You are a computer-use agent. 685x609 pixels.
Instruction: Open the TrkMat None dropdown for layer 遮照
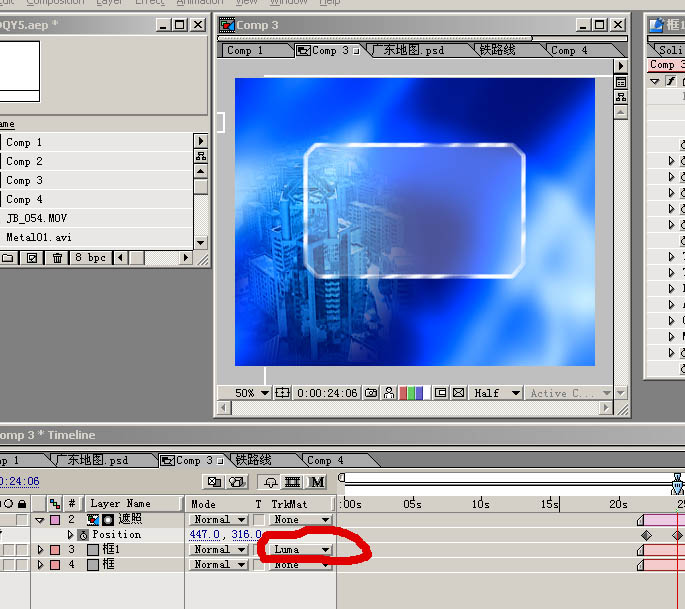click(300, 520)
